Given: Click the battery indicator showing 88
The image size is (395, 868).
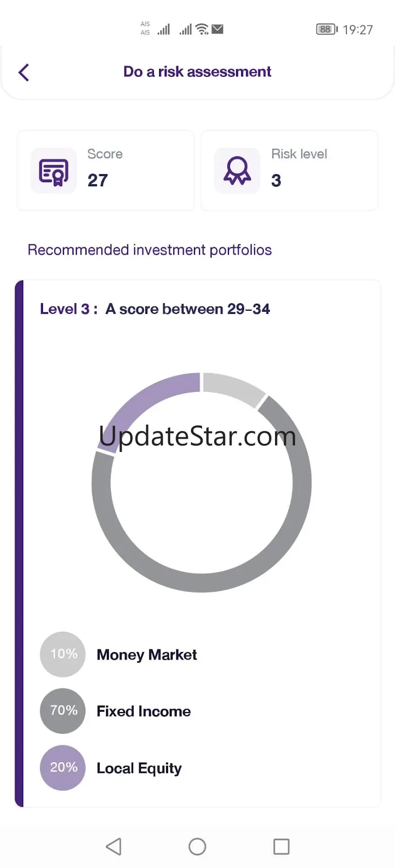Looking at the screenshot, I should 327,29.
